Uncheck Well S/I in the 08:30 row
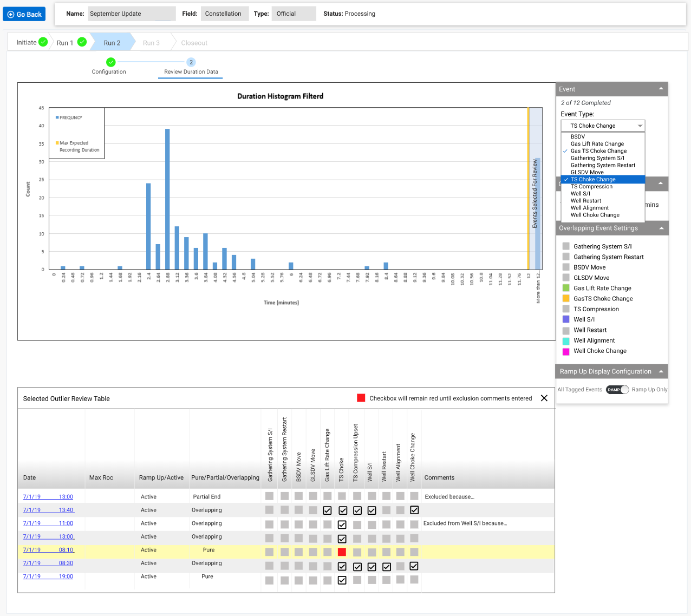 tap(371, 567)
